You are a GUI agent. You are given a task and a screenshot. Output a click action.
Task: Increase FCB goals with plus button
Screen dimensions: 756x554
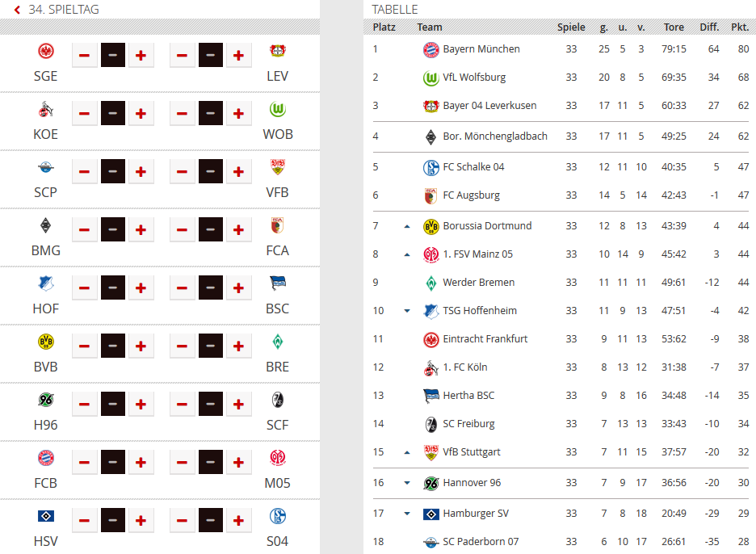pyautogui.click(x=141, y=463)
